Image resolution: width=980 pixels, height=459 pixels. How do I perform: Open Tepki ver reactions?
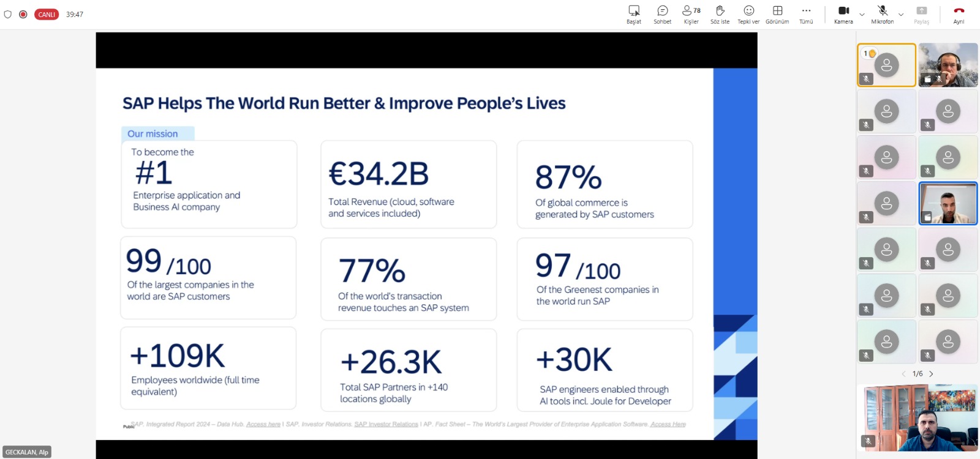point(748,15)
